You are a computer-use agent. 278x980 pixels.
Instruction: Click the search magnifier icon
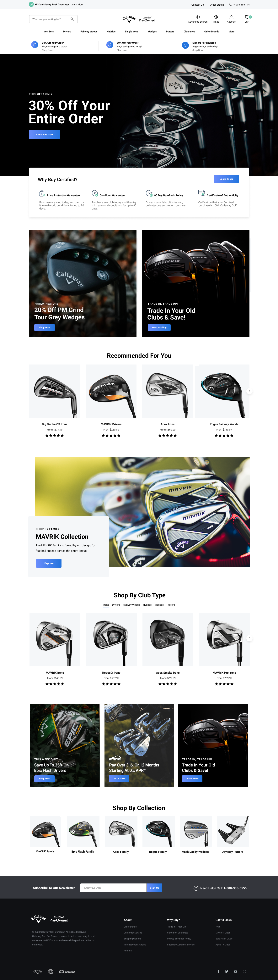(72, 19)
